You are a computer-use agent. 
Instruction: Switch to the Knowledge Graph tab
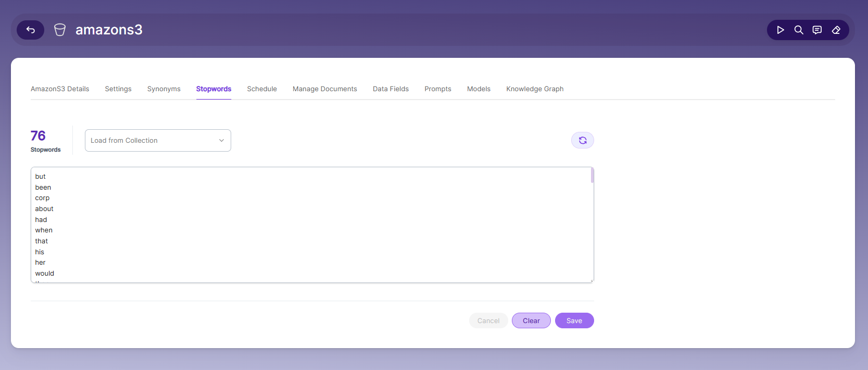click(535, 89)
